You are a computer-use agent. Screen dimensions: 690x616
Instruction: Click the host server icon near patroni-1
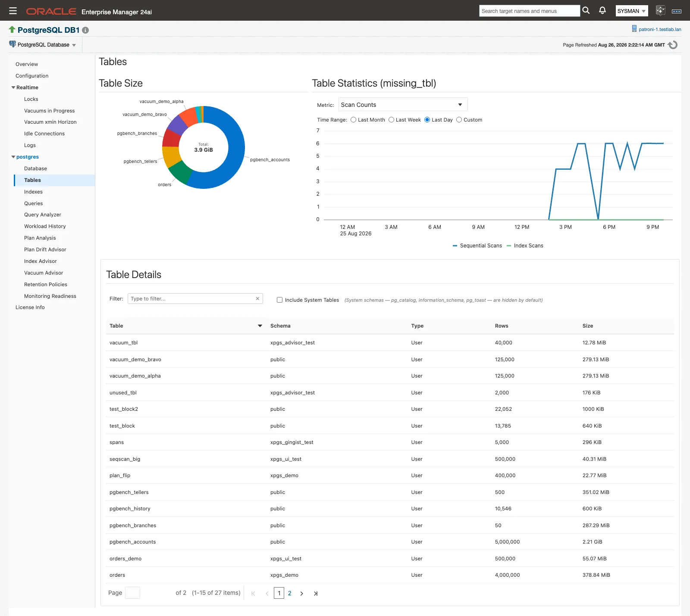[634, 29]
